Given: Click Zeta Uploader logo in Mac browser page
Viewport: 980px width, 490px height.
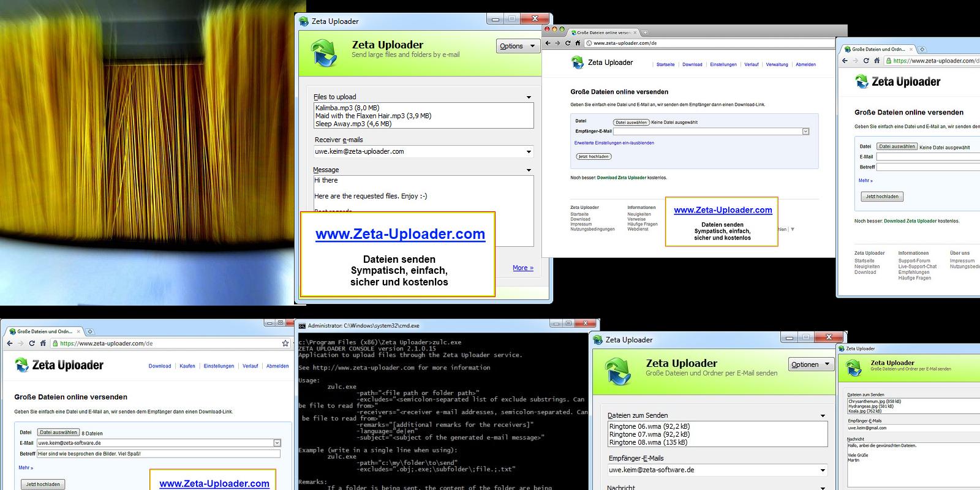Looking at the screenshot, I should pos(601,62).
